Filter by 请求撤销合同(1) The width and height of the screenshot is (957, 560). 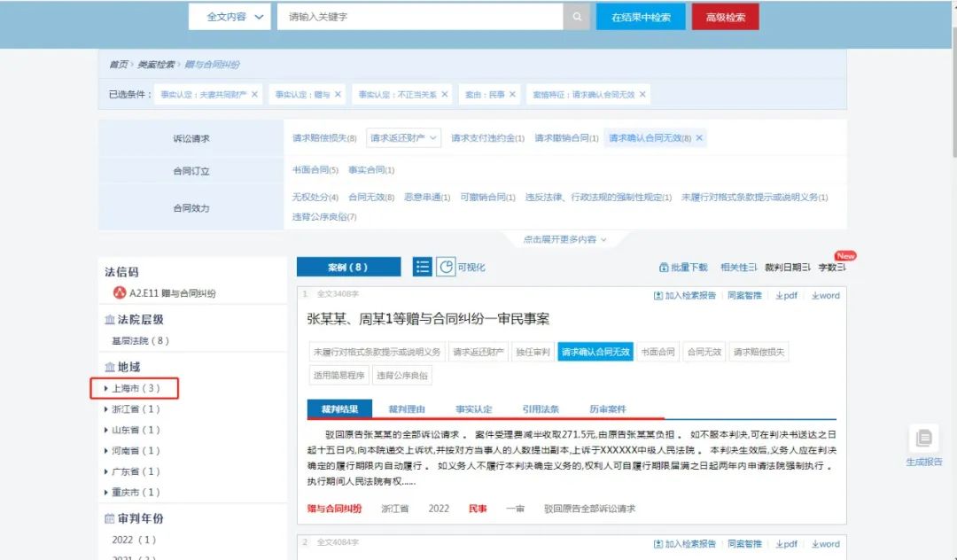[566, 138]
